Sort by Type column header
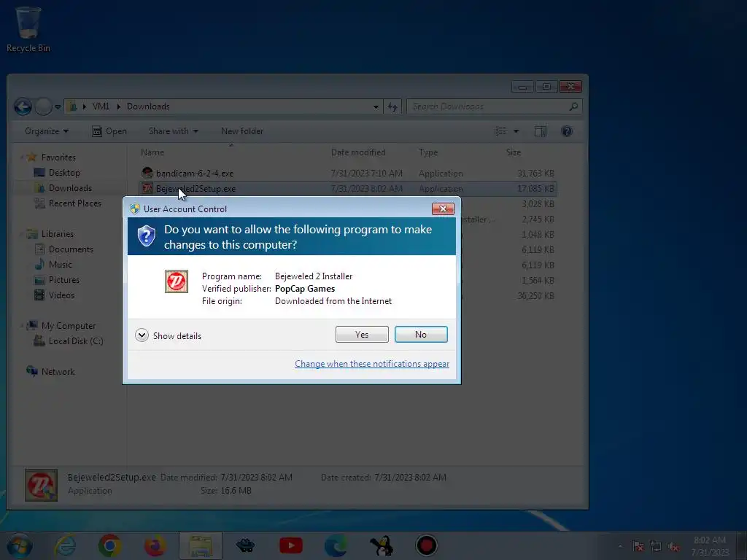 tap(428, 152)
